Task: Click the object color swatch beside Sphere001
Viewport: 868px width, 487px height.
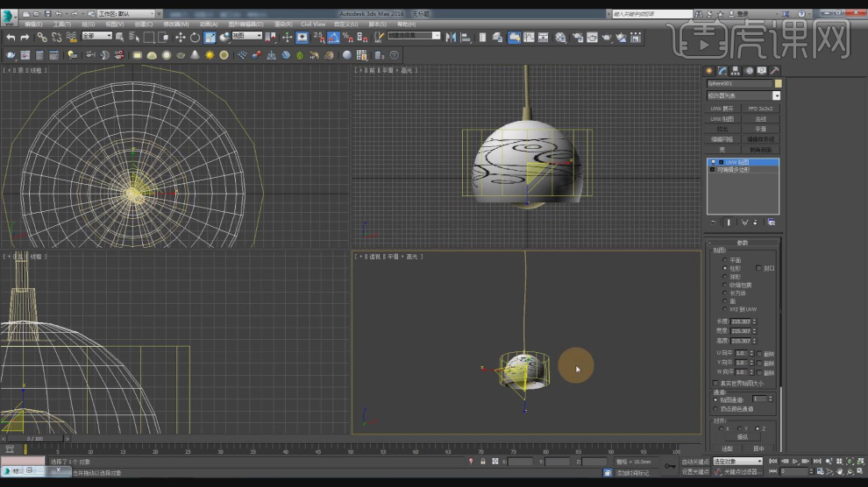Action: (776, 83)
